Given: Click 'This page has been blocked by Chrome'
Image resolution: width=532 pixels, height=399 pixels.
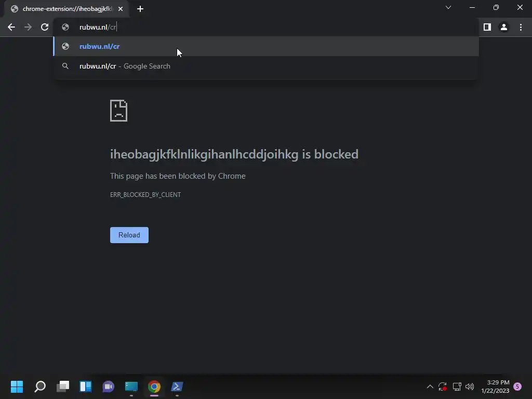Looking at the screenshot, I should tap(178, 176).
